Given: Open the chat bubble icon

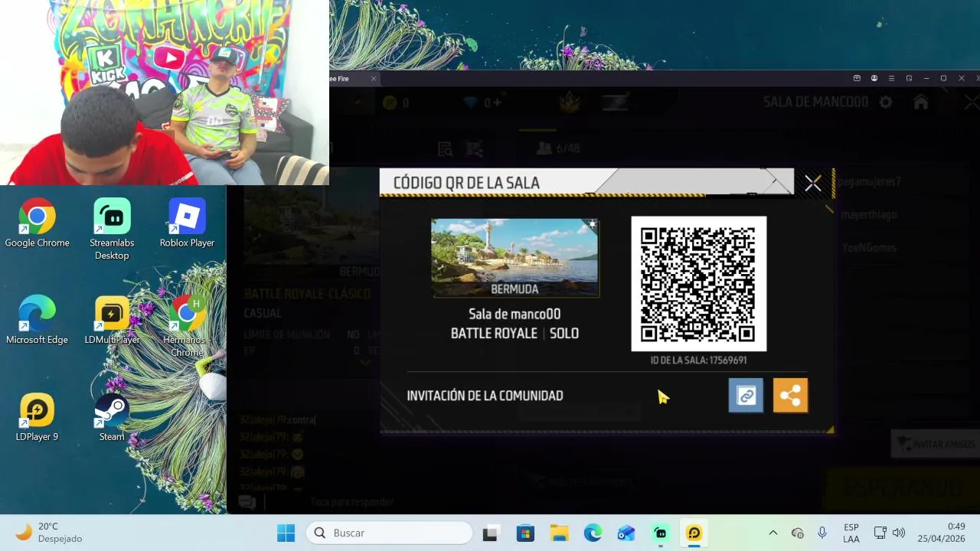Looking at the screenshot, I should click(x=247, y=502).
